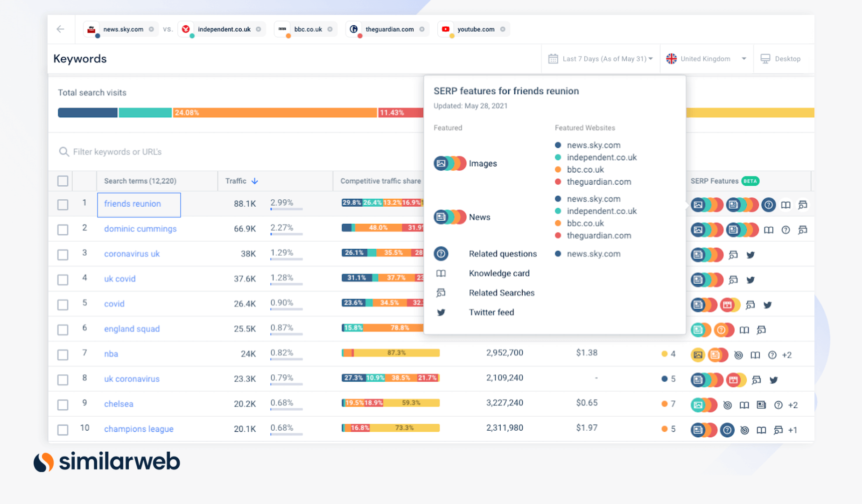This screenshot has width=862, height=504.
Task: Click the red 11.43% total visits segment
Action: point(400,112)
